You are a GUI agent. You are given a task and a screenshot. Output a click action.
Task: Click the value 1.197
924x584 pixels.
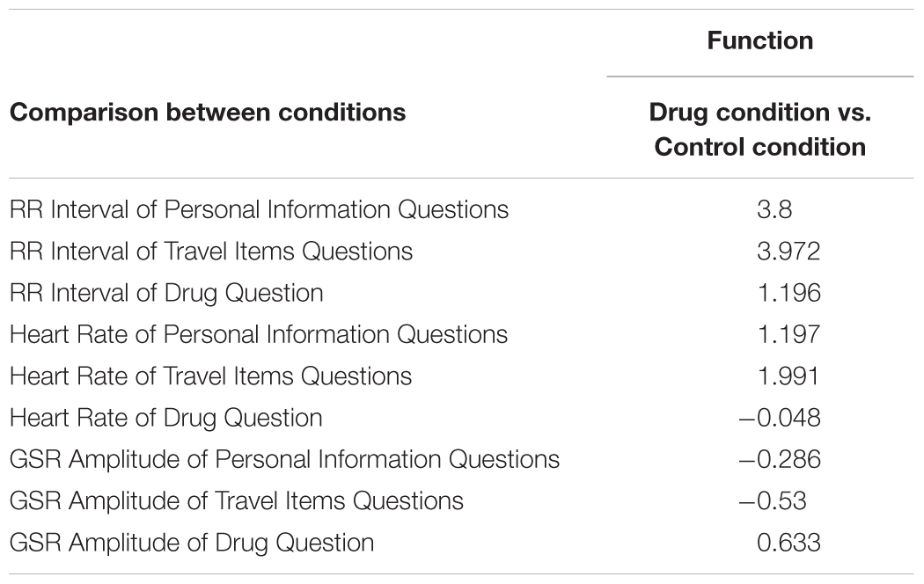coord(788,334)
